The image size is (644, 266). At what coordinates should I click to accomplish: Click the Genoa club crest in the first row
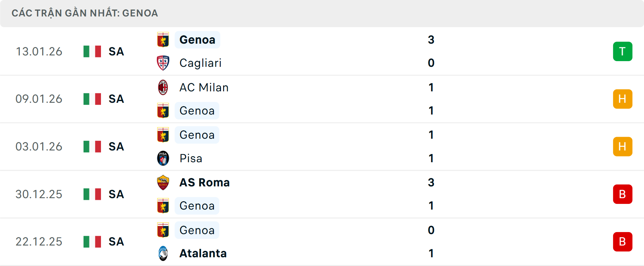coord(163,40)
